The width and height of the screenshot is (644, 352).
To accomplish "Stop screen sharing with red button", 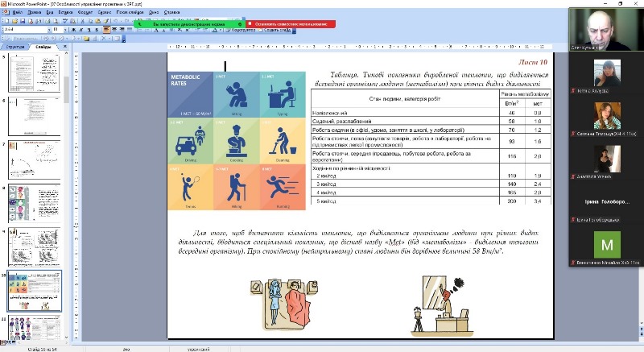I will click(291, 24).
